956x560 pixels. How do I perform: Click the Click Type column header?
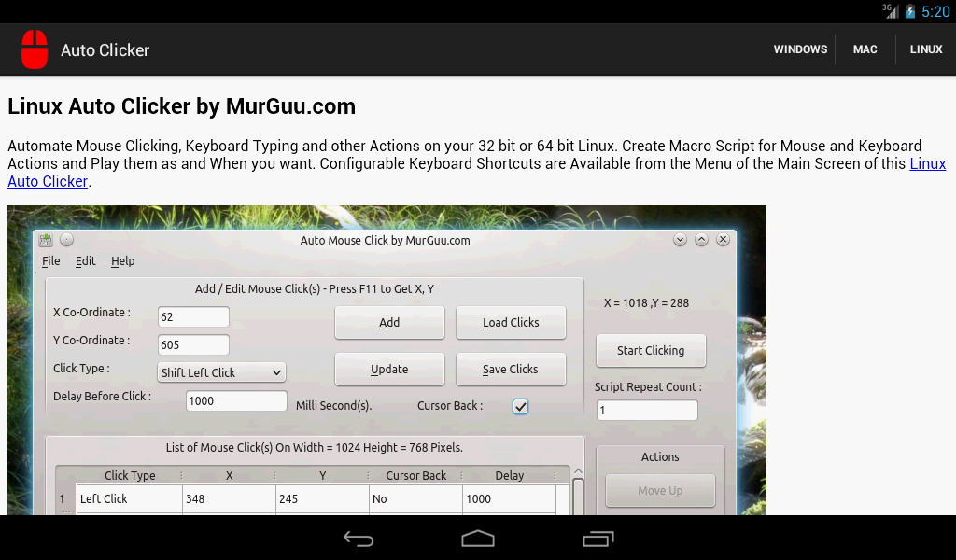coord(129,475)
